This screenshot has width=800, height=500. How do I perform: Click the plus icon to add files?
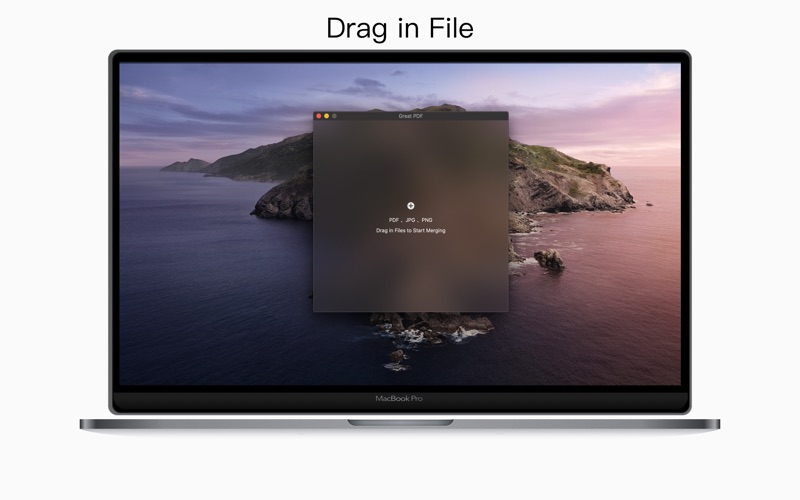click(x=411, y=206)
